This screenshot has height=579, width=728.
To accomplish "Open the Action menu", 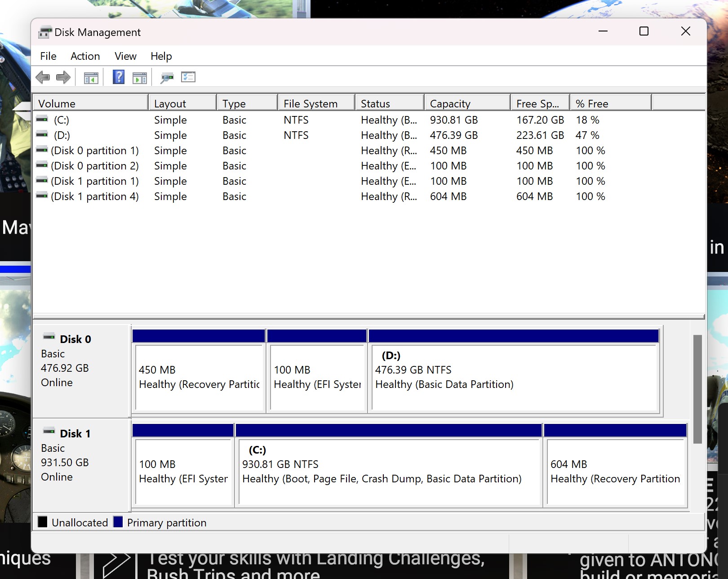I will [x=85, y=56].
